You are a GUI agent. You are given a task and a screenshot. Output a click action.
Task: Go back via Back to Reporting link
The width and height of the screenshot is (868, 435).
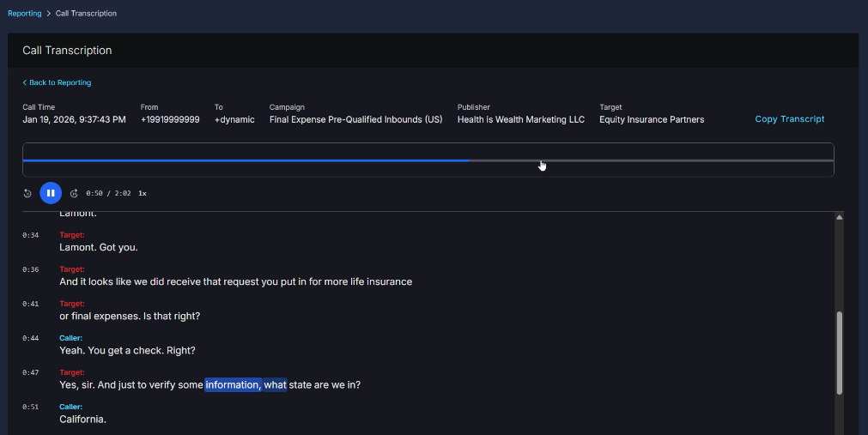(57, 82)
